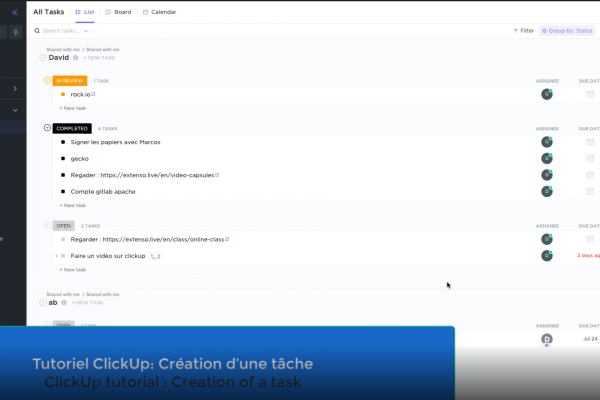Image resolution: width=600 pixels, height=400 pixels.
Task: Switch to the Board view tab
Action: pyautogui.click(x=118, y=12)
